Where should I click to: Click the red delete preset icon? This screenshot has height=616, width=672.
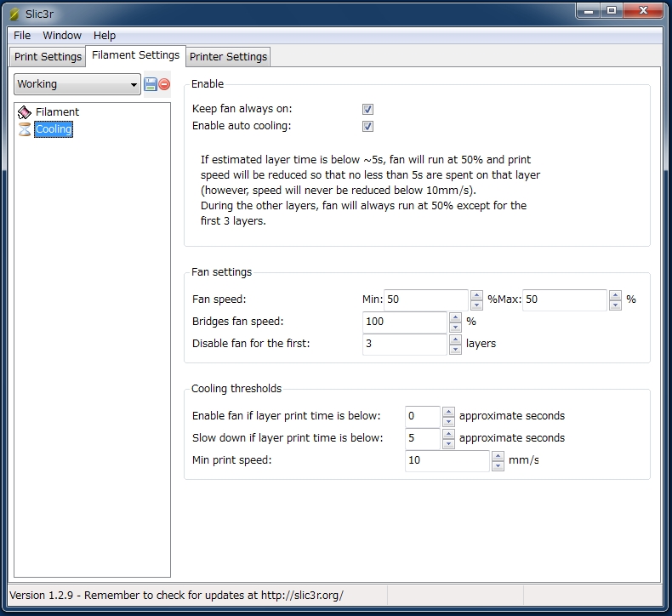click(x=164, y=84)
